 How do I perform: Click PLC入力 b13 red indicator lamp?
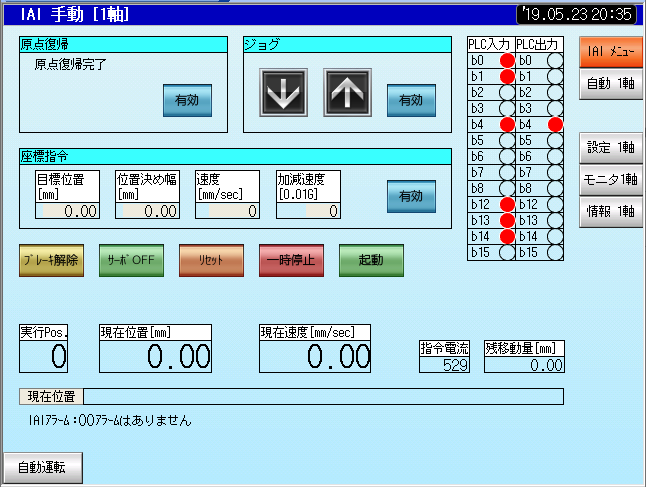[507, 220]
